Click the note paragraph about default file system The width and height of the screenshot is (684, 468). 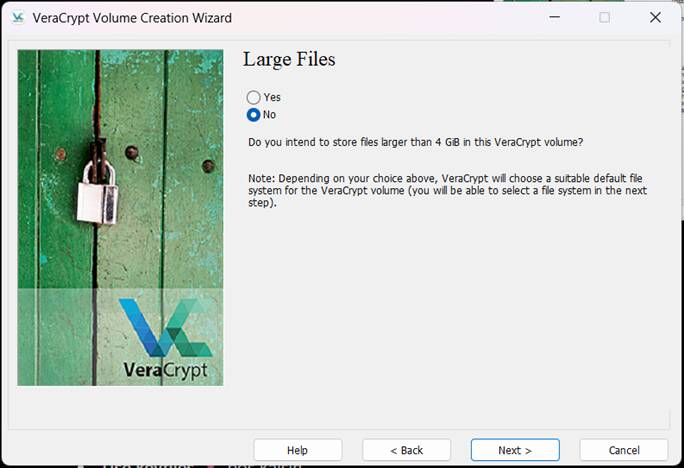(x=448, y=191)
